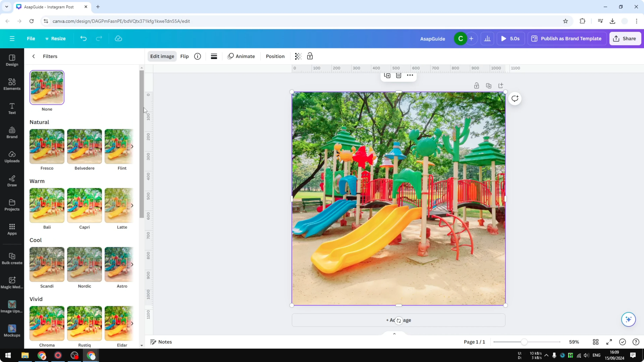Screen dimensions: 644x362
Task: Open the more options ellipsis on floating toolbar
Action: [x=410, y=75]
